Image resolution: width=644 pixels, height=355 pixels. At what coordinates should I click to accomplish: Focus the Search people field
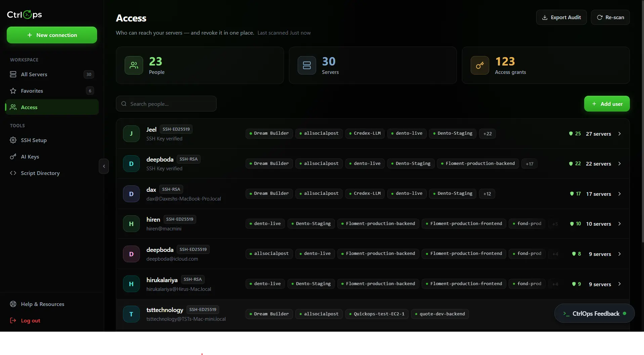166,104
